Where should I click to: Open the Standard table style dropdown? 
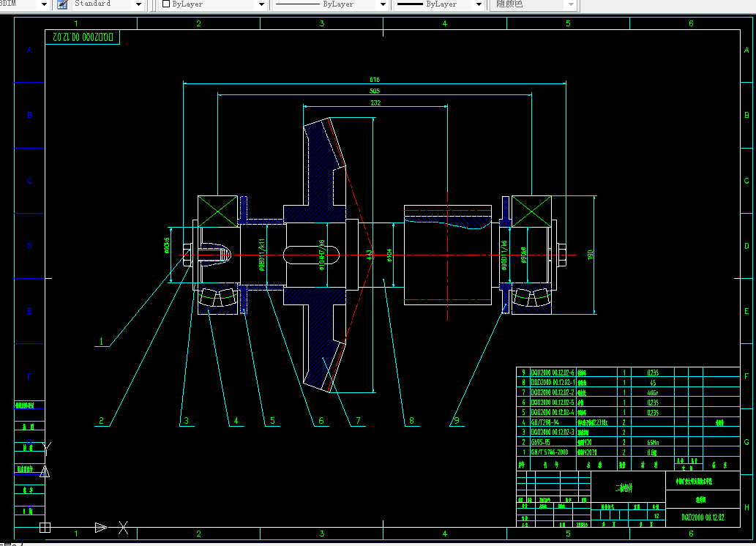click(x=138, y=4)
